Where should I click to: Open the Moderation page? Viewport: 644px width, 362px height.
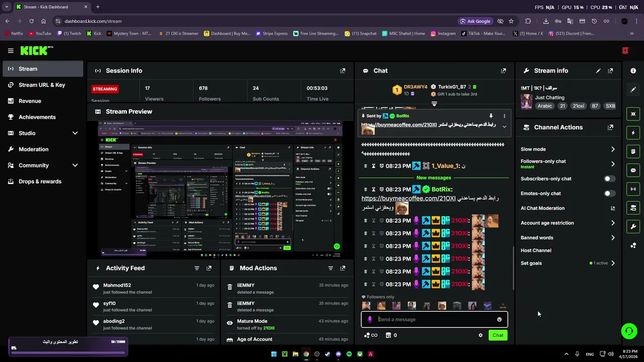click(43, 149)
